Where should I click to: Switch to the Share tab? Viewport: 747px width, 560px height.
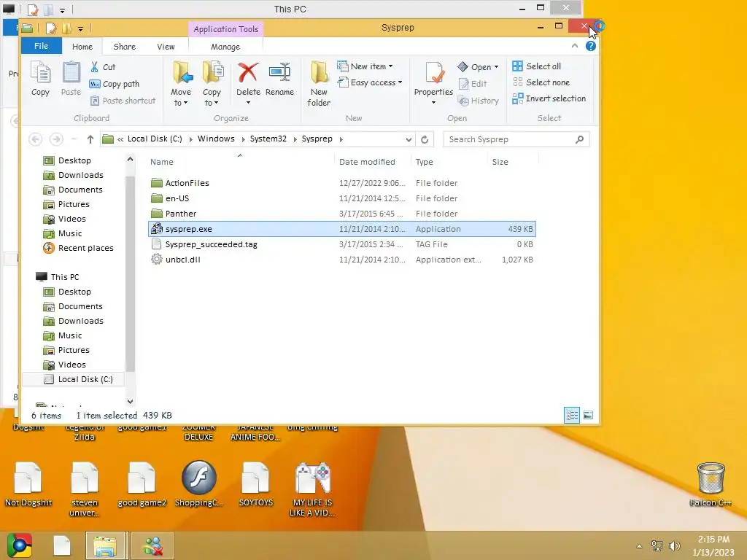[124, 47]
